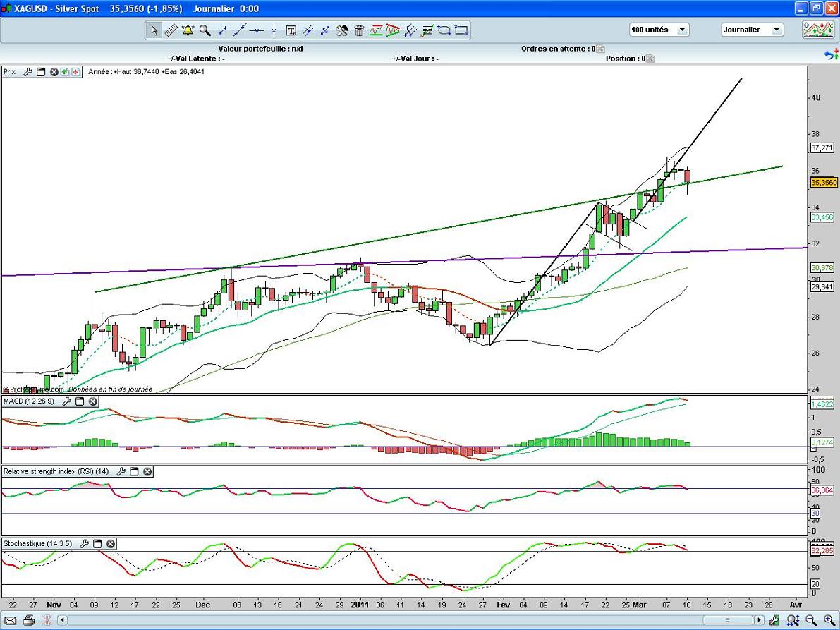Click the trash can delete tool

[x=359, y=30]
